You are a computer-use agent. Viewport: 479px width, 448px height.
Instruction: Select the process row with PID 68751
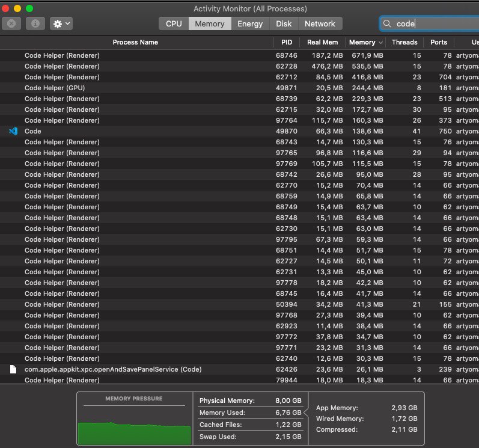(239, 250)
